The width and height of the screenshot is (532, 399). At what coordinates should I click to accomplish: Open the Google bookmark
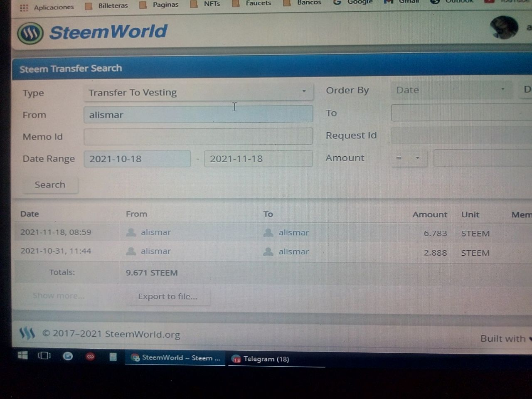pos(353,2)
